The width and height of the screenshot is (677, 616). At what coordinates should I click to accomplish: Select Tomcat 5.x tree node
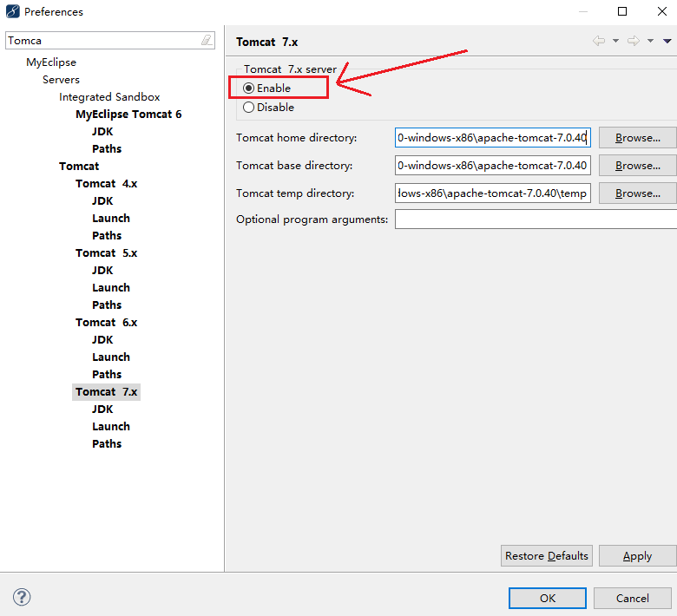(106, 253)
